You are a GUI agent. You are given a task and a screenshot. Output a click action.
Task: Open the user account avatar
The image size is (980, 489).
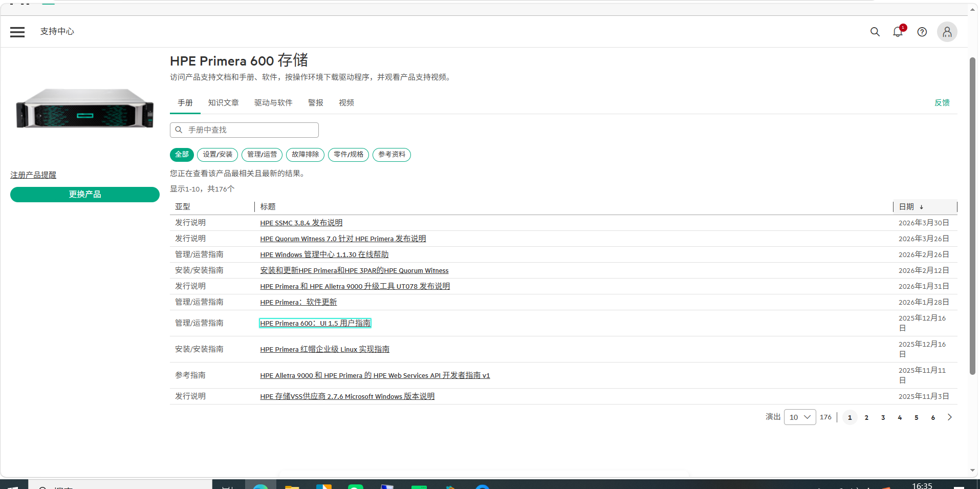pyautogui.click(x=947, y=32)
